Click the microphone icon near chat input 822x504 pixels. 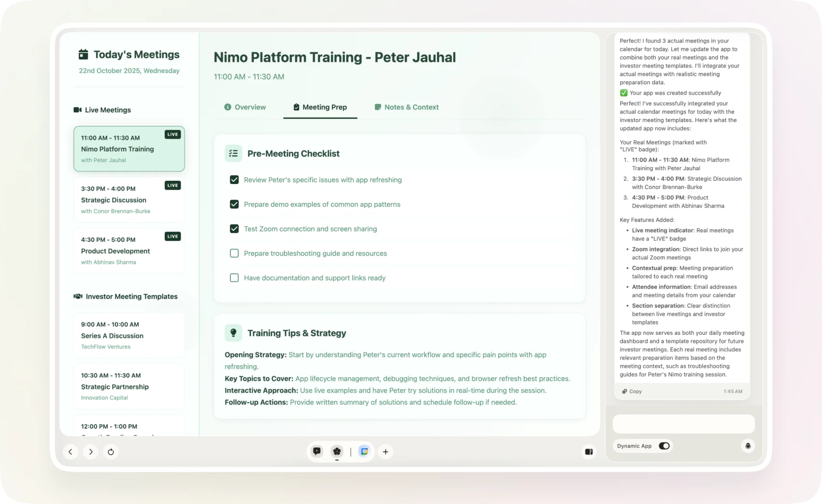tap(748, 446)
